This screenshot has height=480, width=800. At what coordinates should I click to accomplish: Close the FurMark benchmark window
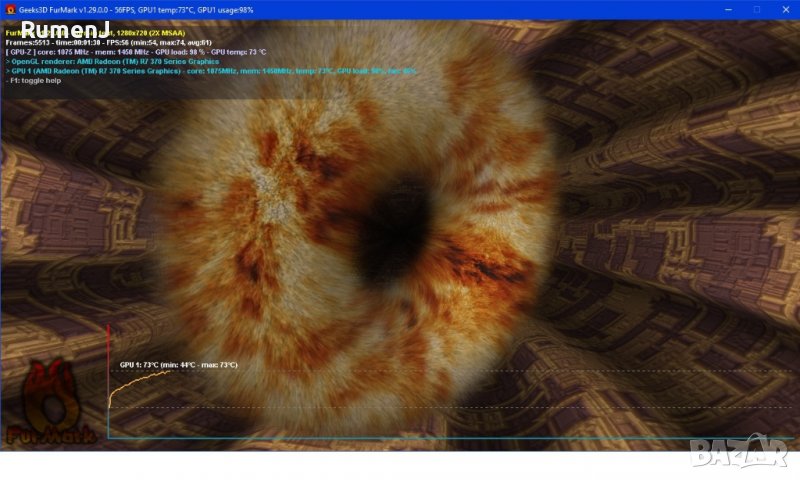pos(785,9)
